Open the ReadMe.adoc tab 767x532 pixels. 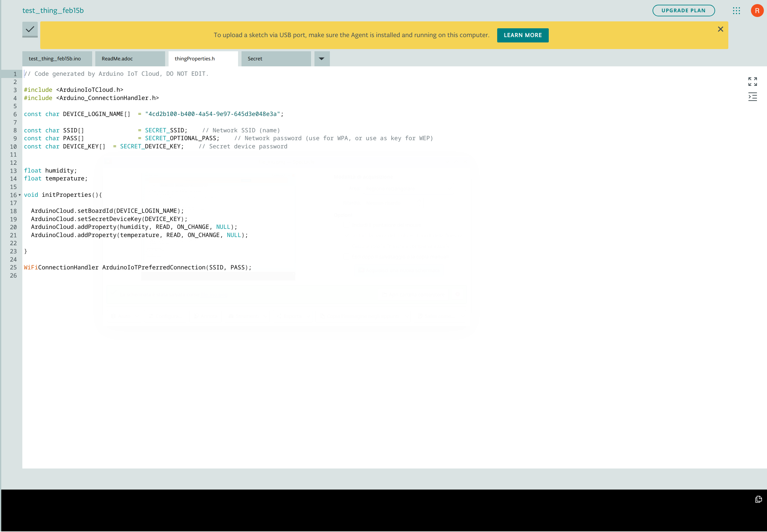(x=117, y=59)
